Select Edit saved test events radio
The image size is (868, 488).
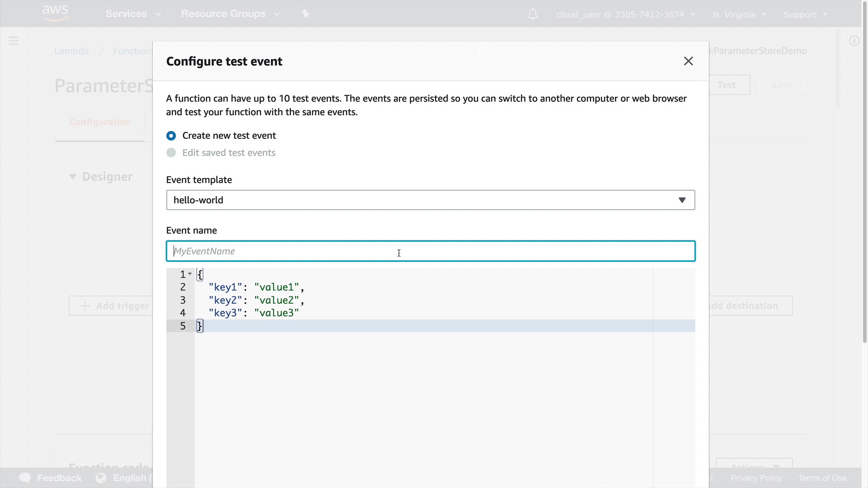[171, 153]
